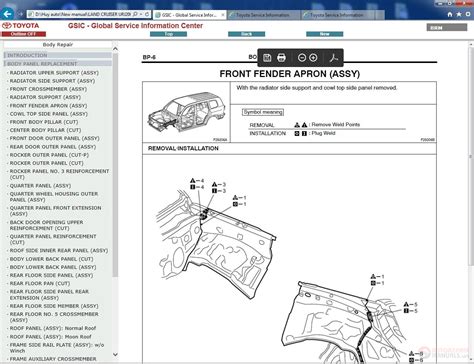Open QUARTER WHEEL HOUSING OUTER PANEL (ASSY)
The image size is (474, 364).
(54, 197)
